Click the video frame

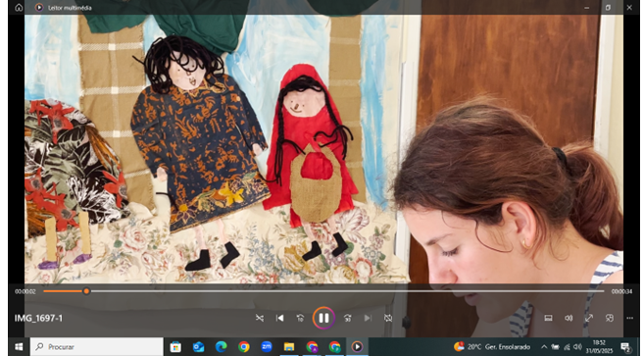coord(323,149)
